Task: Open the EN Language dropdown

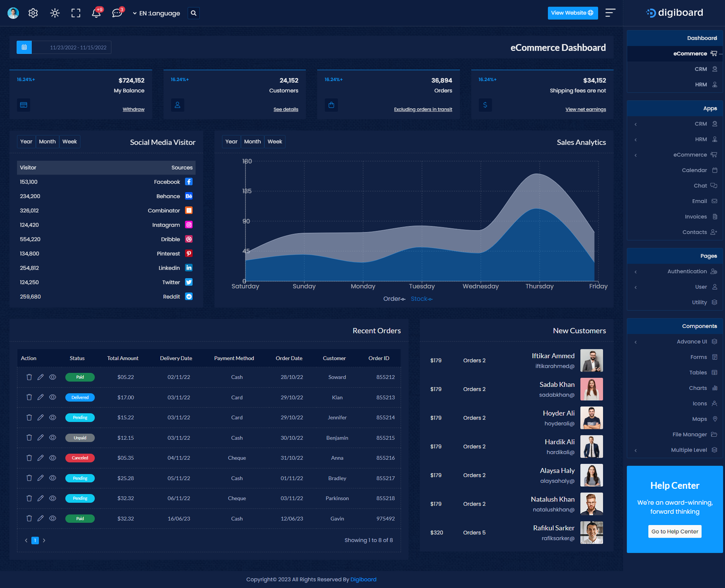Action: coord(156,13)
